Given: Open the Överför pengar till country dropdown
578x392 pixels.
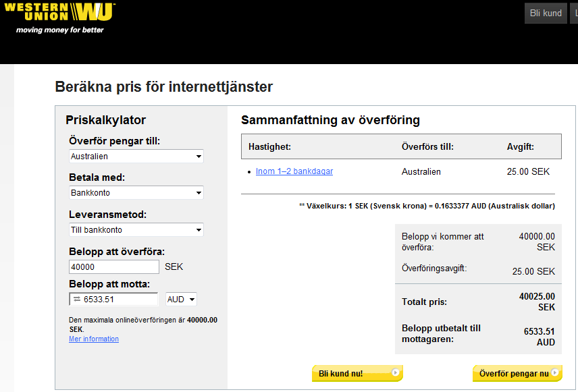Looking at the screenshot, I should pos(136,157).
